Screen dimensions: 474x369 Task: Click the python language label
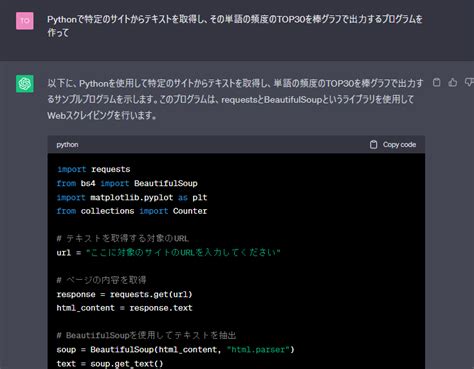click(67, 145)
